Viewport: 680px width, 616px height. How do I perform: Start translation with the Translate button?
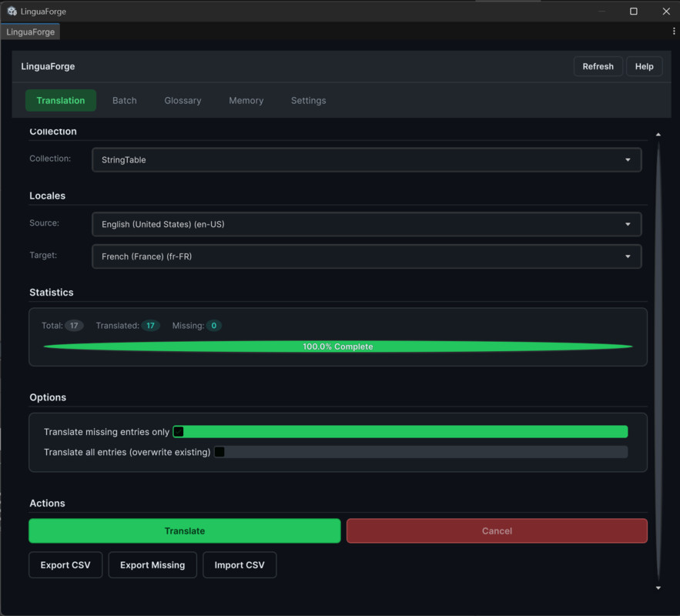coord(184,531)
